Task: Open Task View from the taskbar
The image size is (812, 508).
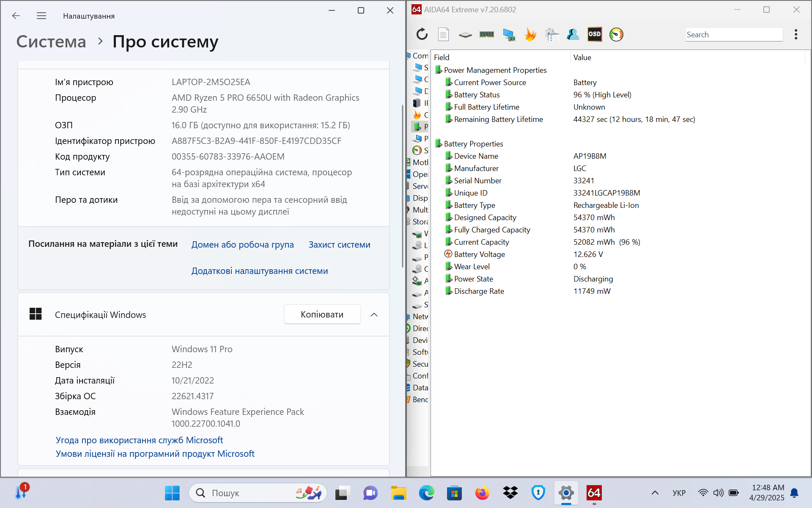Action: pyautogui.click(x=342, y=493)
